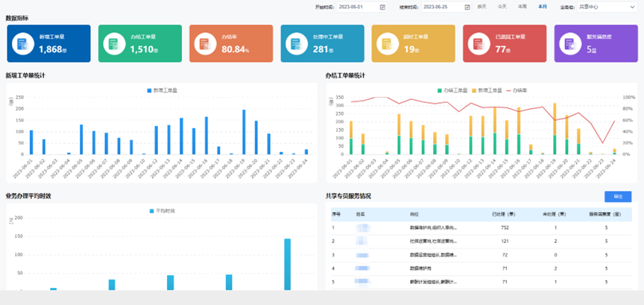Screen dimensions: 644x305
Task: Click the 2023-06-19 stacked bar in completed chart
Action: (x=555, y=129)
